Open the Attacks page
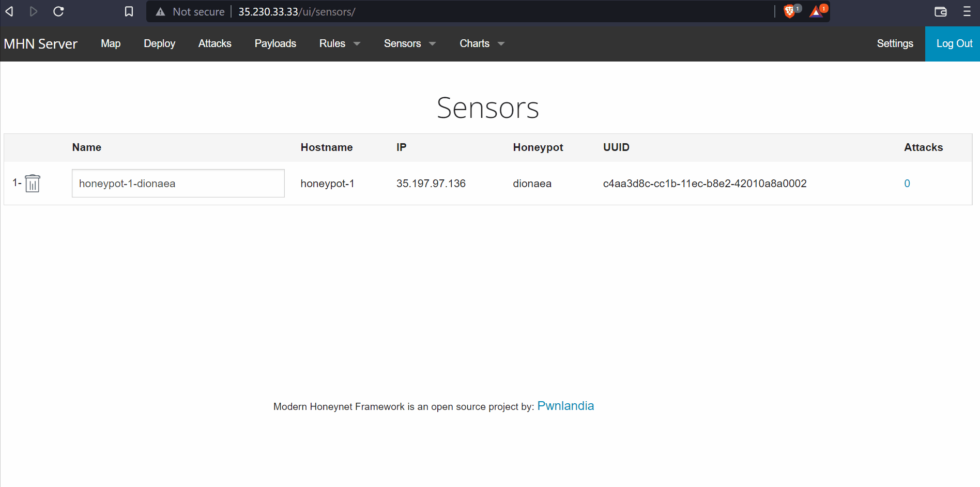980x487 pixels. [215, 43]
